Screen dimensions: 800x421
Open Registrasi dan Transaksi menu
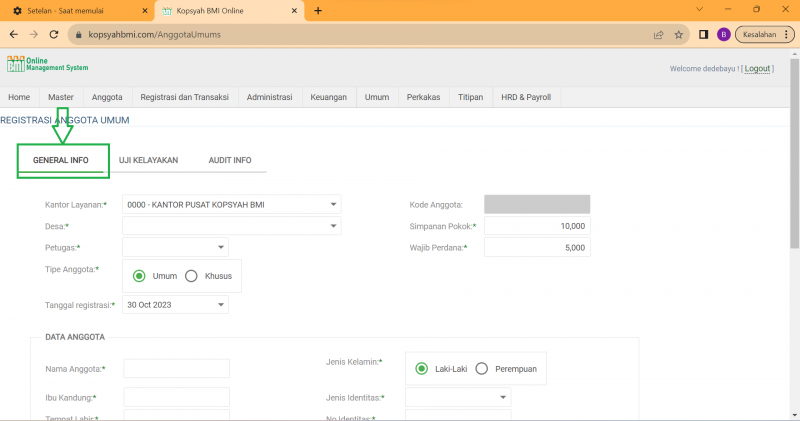(x=185, y=97)
